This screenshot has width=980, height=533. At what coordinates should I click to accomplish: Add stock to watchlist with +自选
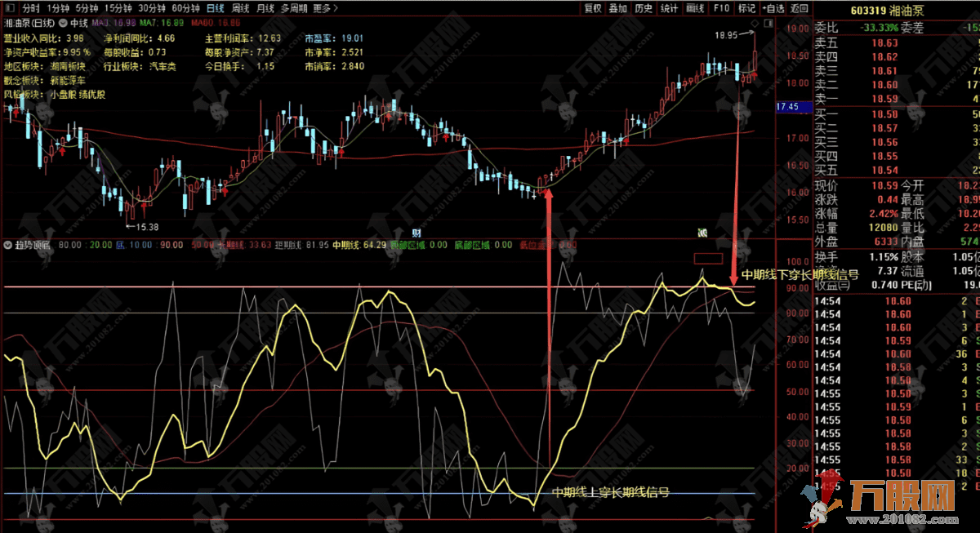[772, 8]
